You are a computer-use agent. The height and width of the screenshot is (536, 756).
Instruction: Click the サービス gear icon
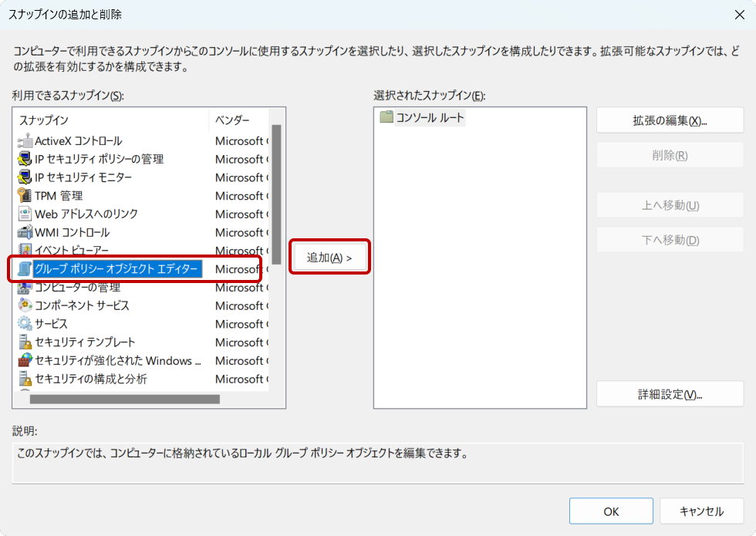(x=25, y=324)
